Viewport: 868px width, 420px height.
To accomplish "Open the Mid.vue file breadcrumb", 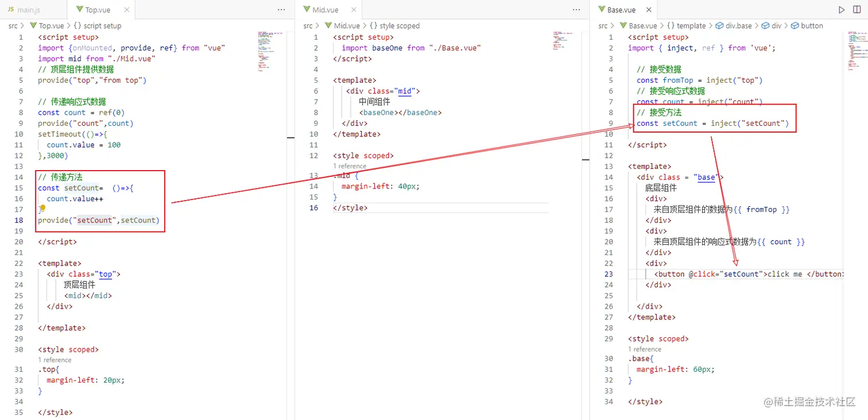I will pyautogui.click(x=343, y=26).
